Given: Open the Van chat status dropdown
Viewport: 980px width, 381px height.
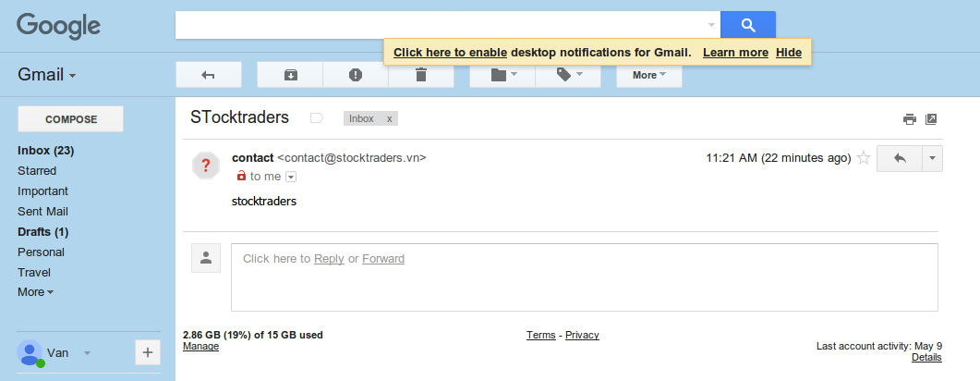Looking at the screenshot, I should pyautogui.click(x=88, y=353).
